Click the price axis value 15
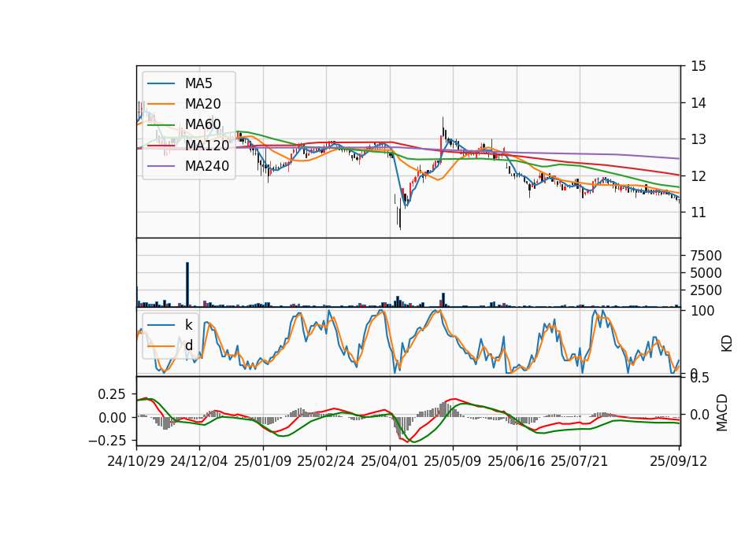Image resolution: width=756 pixels, height=543 pixels. click(x=699, y=66)
